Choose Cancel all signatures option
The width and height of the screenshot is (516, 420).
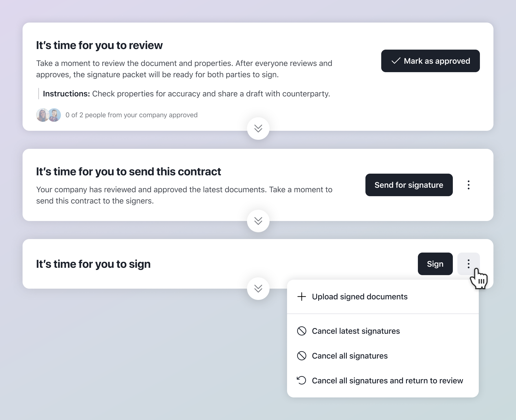383,356
